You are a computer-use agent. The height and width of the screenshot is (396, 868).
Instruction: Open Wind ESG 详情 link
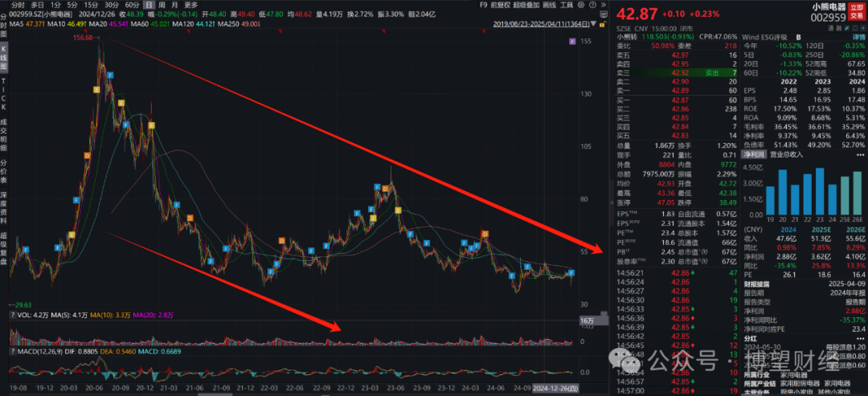[x=858, y=36]
